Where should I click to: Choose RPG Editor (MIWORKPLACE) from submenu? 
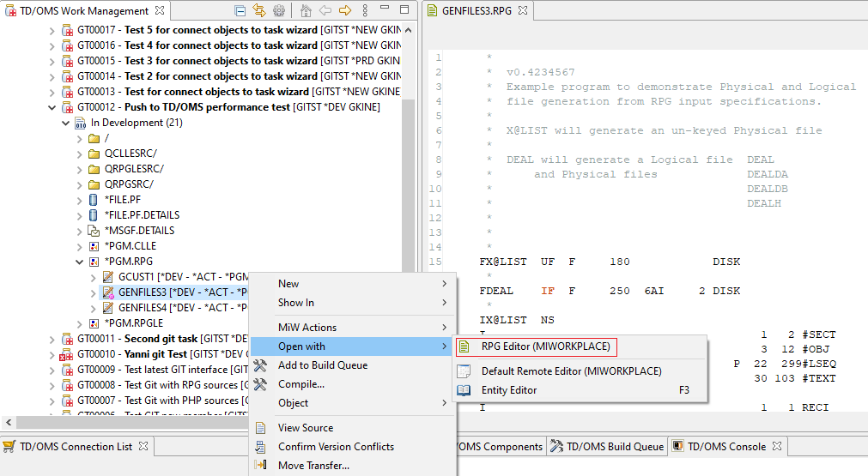[545, 347]
